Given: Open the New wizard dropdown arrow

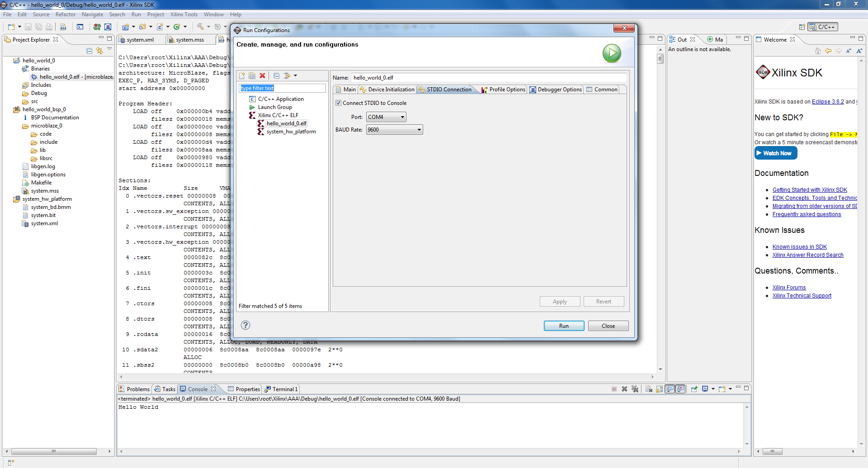Looking at the screenshot, I should (x=19, y=27).
